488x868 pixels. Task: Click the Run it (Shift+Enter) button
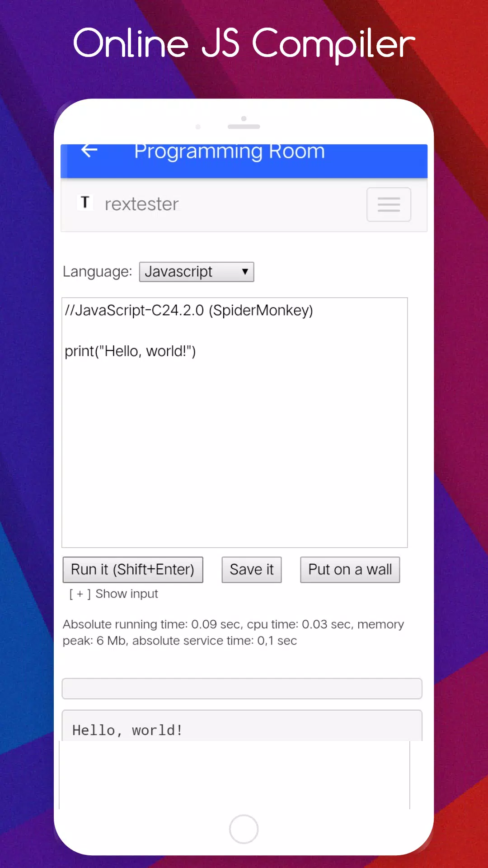click(x=133, y=570)
